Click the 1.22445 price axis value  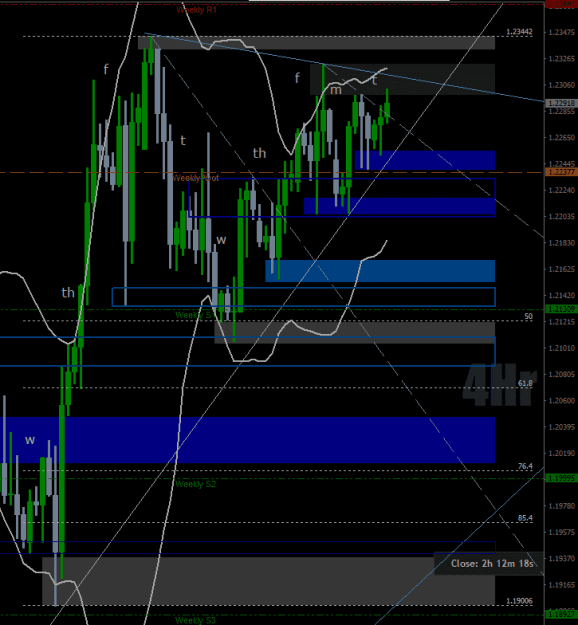tap(561, 164)
